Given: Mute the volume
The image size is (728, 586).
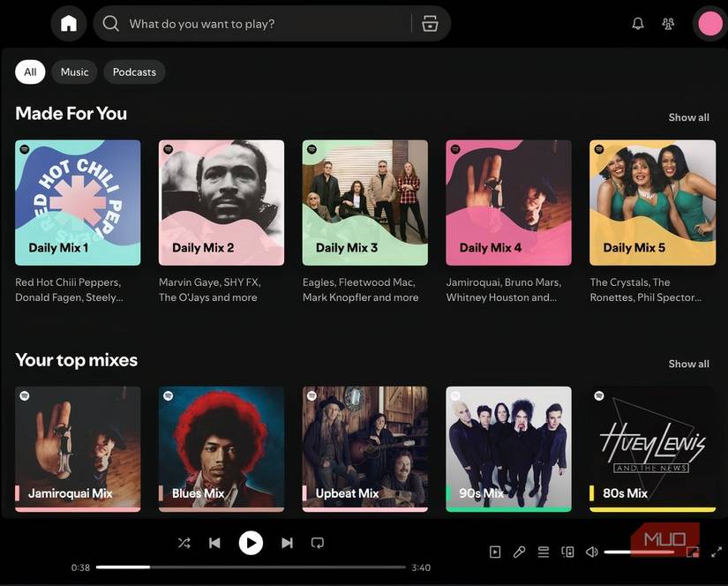Looking at the screenshot, I should 591,552.
